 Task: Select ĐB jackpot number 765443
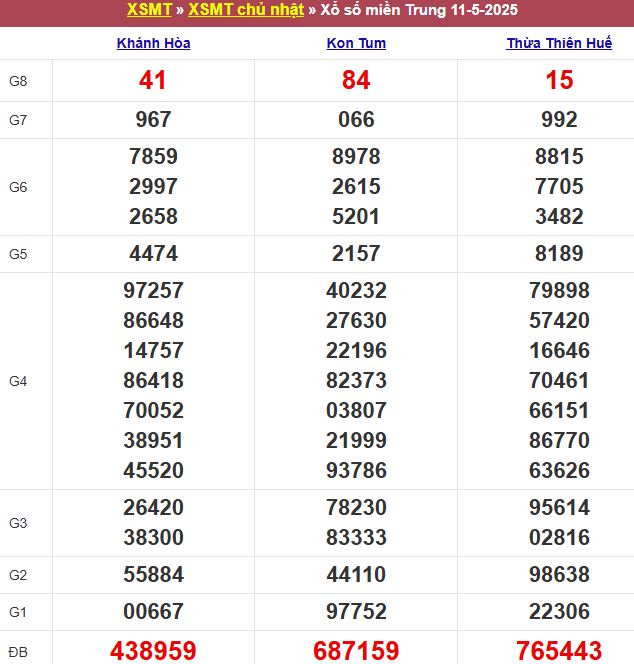(x=559, y=651)
